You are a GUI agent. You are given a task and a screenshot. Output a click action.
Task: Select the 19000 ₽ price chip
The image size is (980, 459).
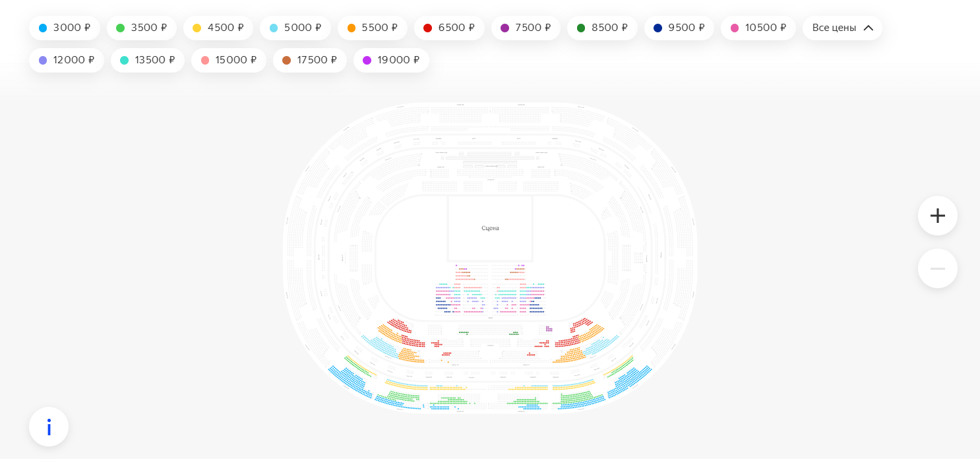391,60
